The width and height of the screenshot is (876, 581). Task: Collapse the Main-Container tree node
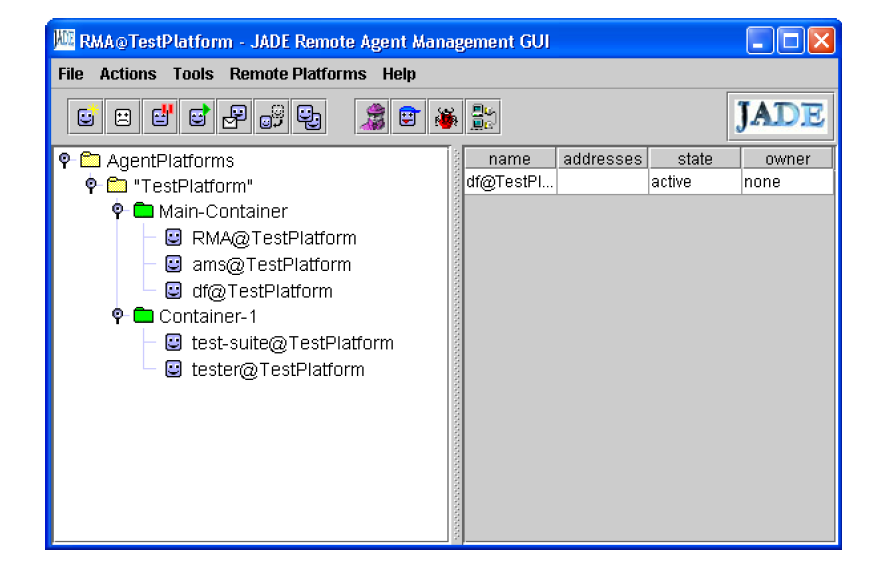tap(117, 211)
